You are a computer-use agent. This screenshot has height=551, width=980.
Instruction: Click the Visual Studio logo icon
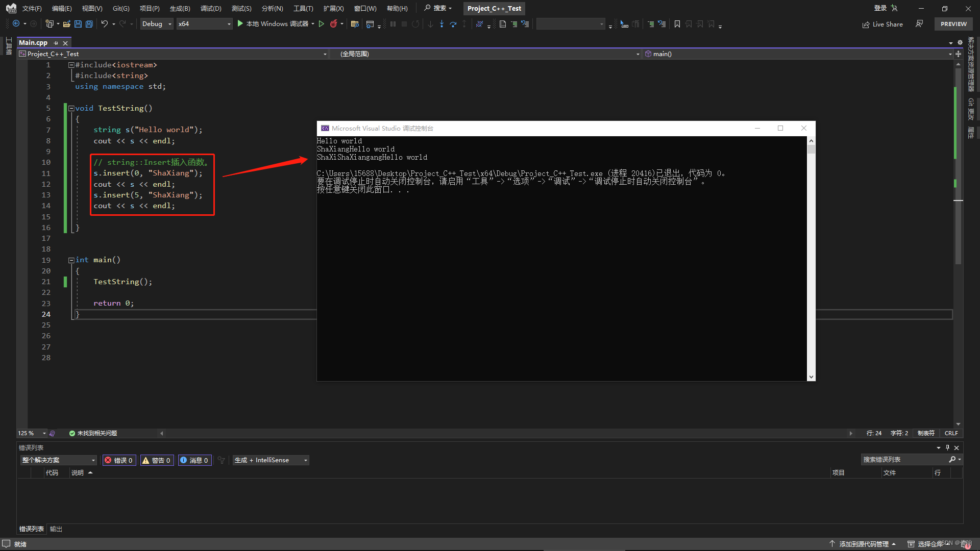[x=11, y=8]
